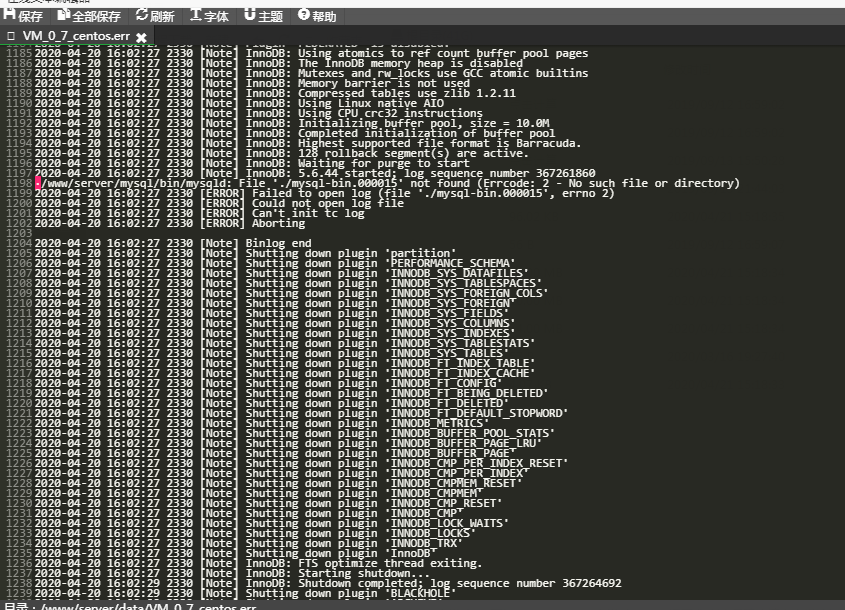Screen dimensions: 845x610
Task: Click the 'Highest supported file format is Barracuda' line
Action: point(308,143)
